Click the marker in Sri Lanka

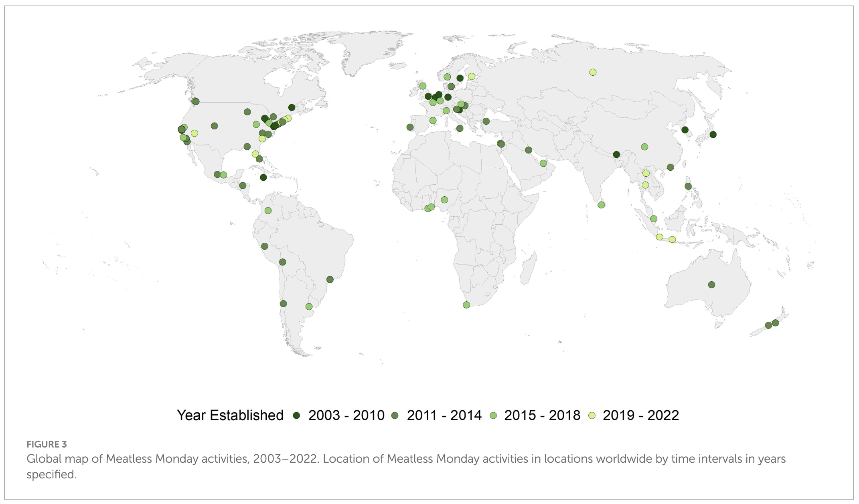pyautogui.click(x=601, y=205)
